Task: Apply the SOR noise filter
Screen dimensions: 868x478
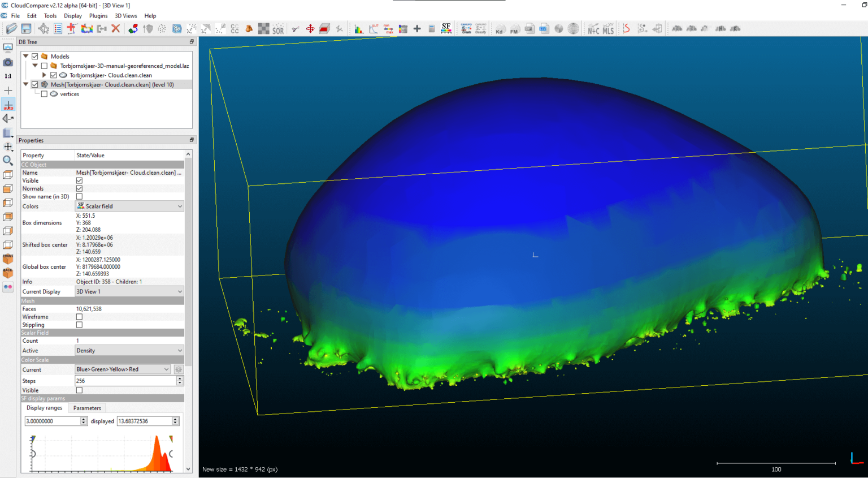Action: [x=277, y=29]
